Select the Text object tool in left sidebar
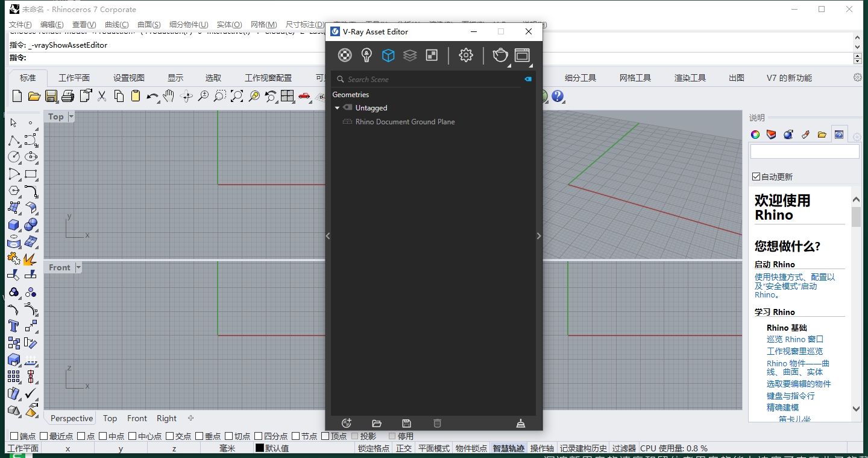868x458 pixels. pos(13,326)
